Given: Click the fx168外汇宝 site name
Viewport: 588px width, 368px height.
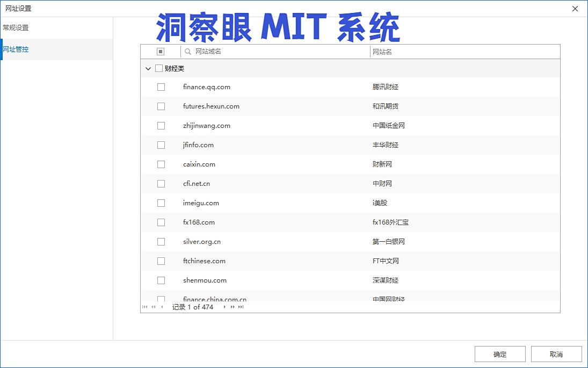Looking at the screenshot, I should click(390, 222).
